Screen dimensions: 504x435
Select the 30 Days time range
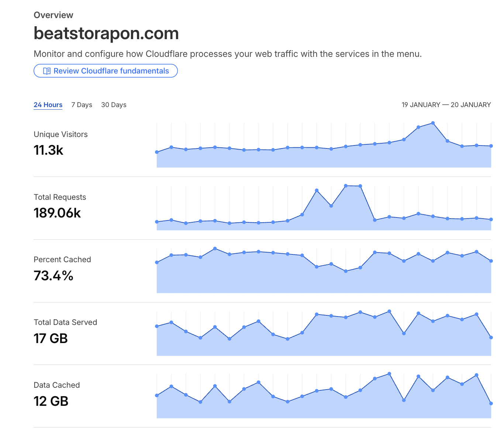114,105
